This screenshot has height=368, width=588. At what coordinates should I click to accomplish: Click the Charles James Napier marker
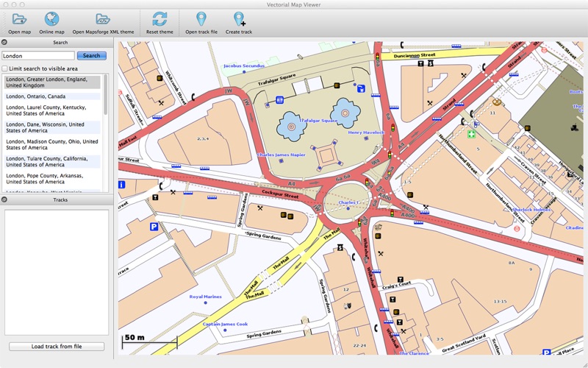pos(282,160)
